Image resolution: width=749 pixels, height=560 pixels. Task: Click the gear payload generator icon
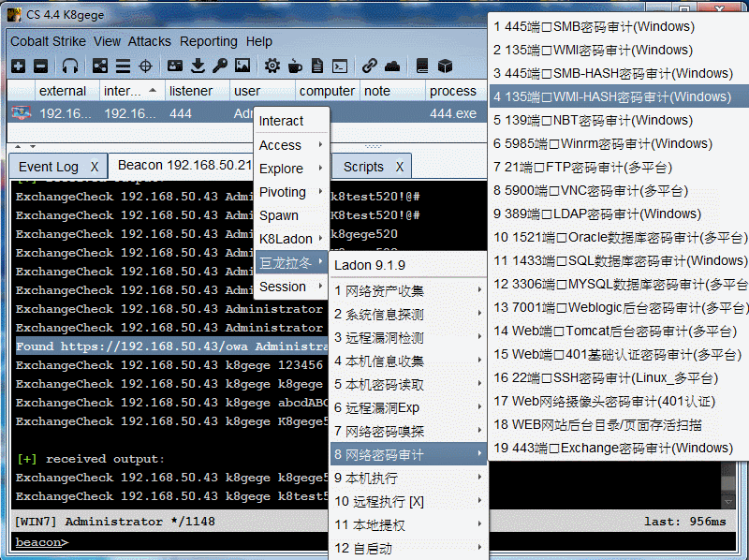[x=272, y=66]
